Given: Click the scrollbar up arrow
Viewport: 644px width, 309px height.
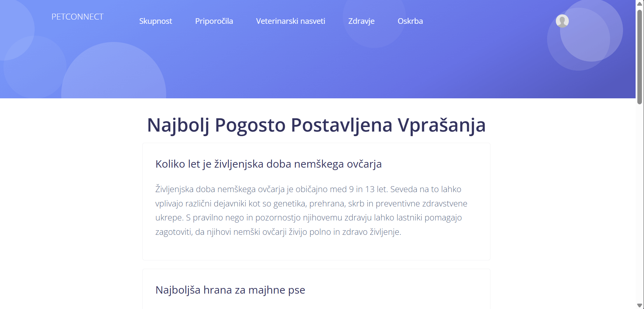Looking at the screenshot, I should 640,3.
